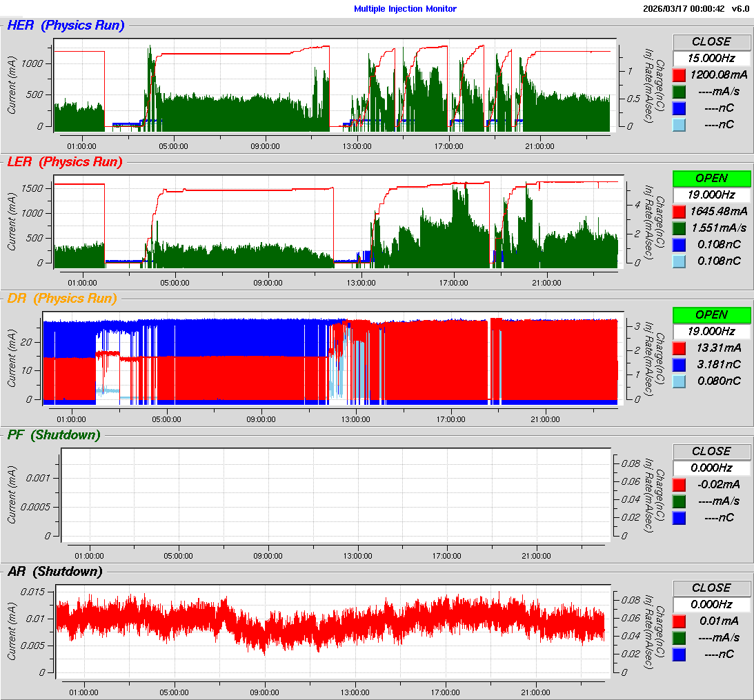Click the LER light blue charge swatch
The image size is (754, 700).
coord(679,261)
